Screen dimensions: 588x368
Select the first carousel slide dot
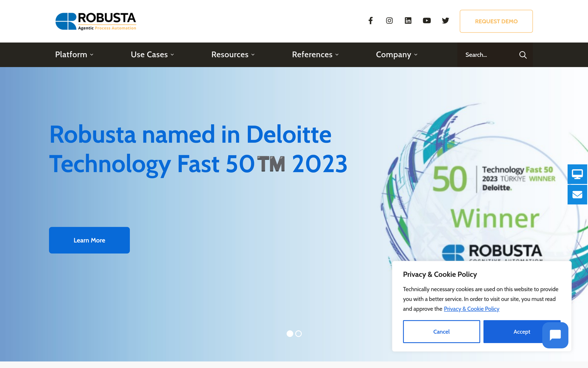[290, 334]
